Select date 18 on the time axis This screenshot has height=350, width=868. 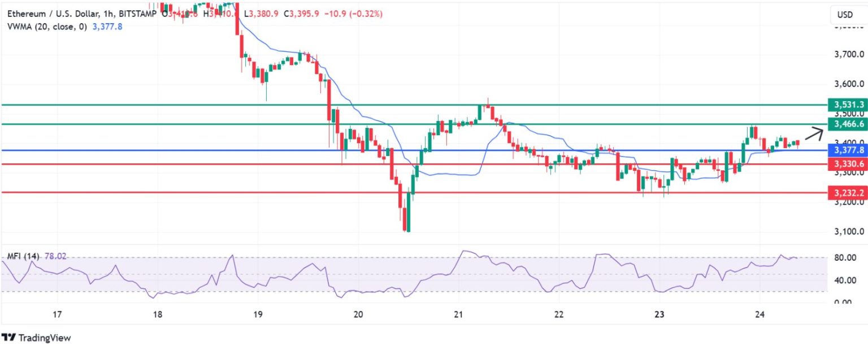[158, 314]
